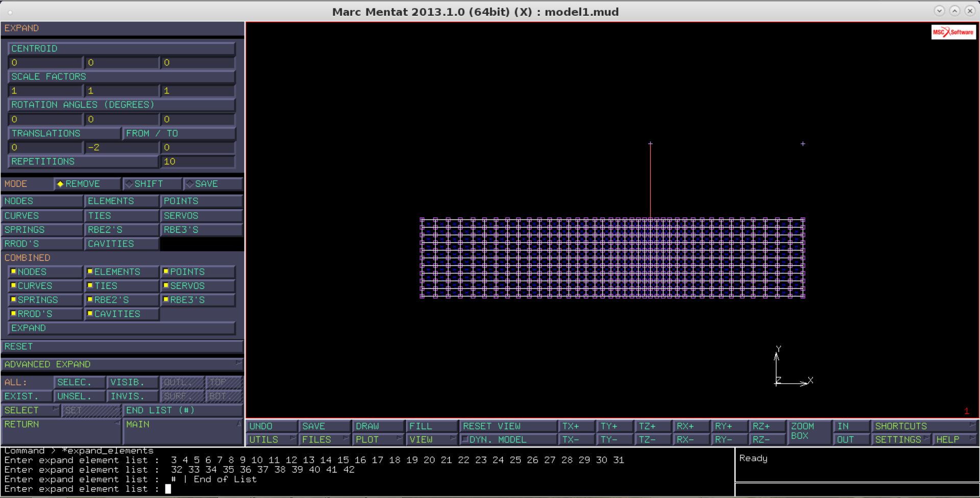This screenshot has width=980, height=498.
Task: Click the top SERVOS expand button
Action: point(202,215)
